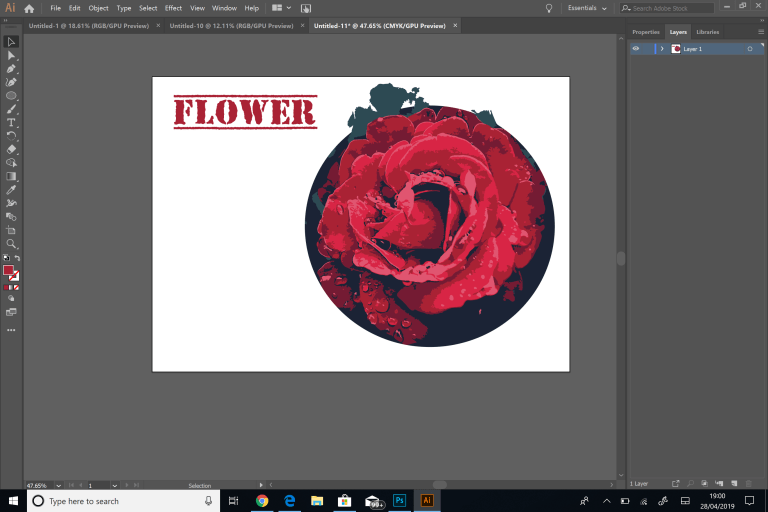Select the Paintbrush tool
Viewport: 768px width, 512px height.
pyautogui.click(x=11, y=109)
